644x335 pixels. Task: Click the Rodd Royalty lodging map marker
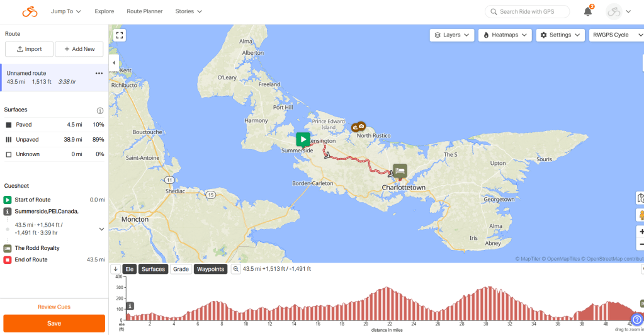pyautogui.click(x=400, y=171)
